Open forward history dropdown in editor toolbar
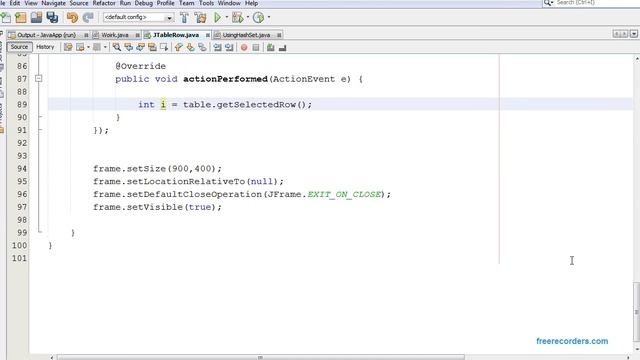640x360 pixels. click(88, 47)
